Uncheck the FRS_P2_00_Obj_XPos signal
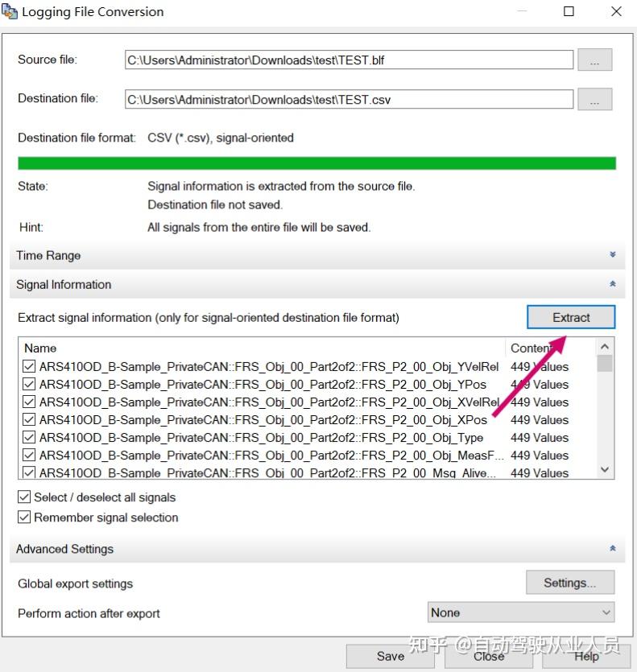 29,419
